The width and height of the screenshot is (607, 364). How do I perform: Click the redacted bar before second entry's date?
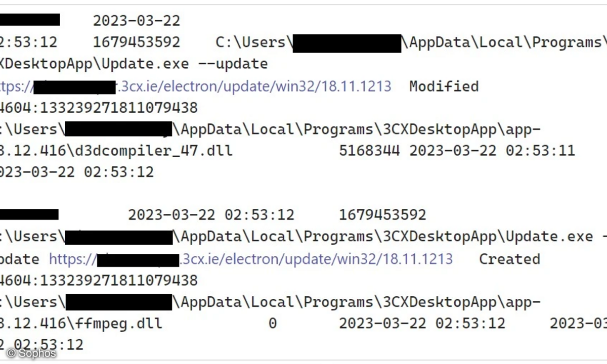click(x=29, y=214)
